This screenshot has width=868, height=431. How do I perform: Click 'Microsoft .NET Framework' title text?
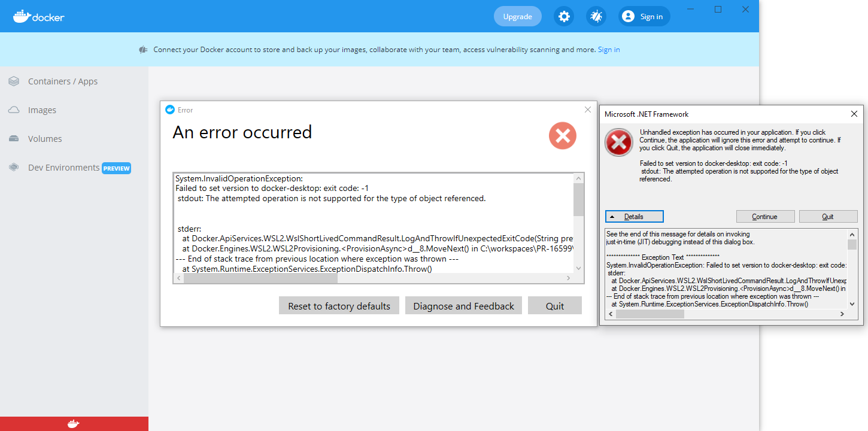647,114
